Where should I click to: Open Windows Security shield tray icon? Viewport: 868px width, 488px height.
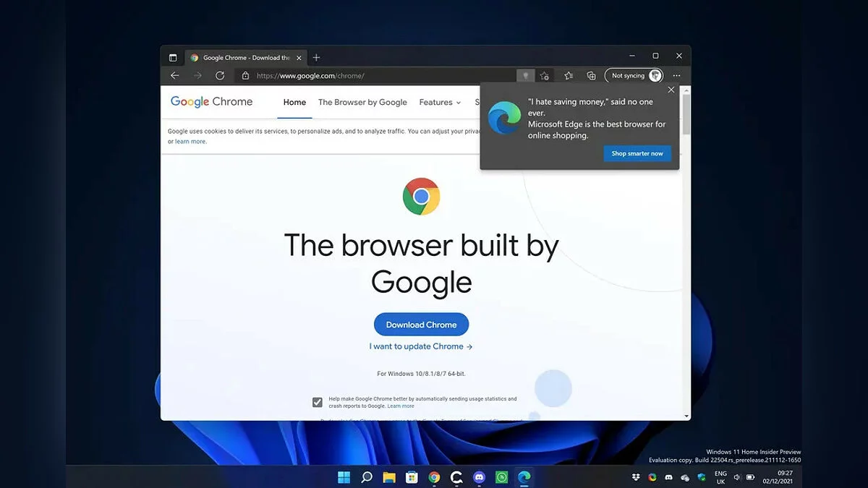[702, 477]
